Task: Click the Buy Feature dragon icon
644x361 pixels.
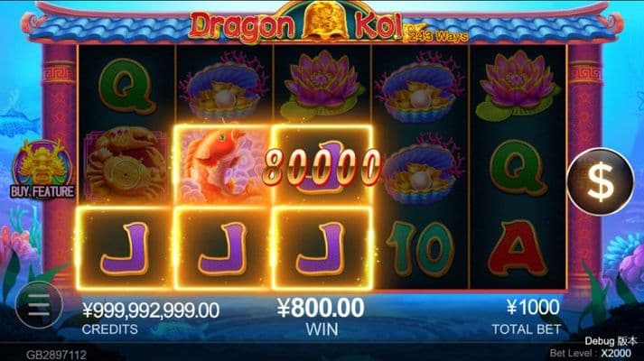Action: pos(42,170)
